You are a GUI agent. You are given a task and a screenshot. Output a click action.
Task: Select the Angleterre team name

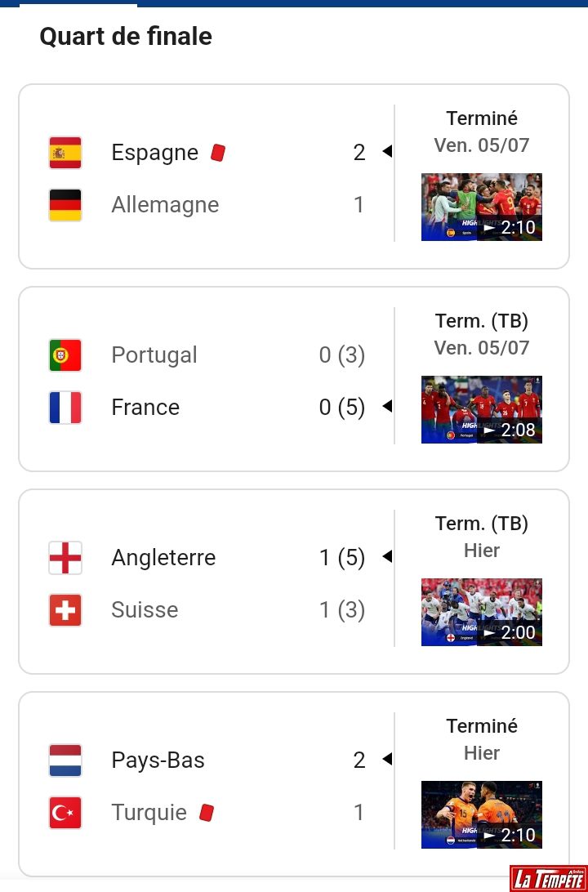163,558
